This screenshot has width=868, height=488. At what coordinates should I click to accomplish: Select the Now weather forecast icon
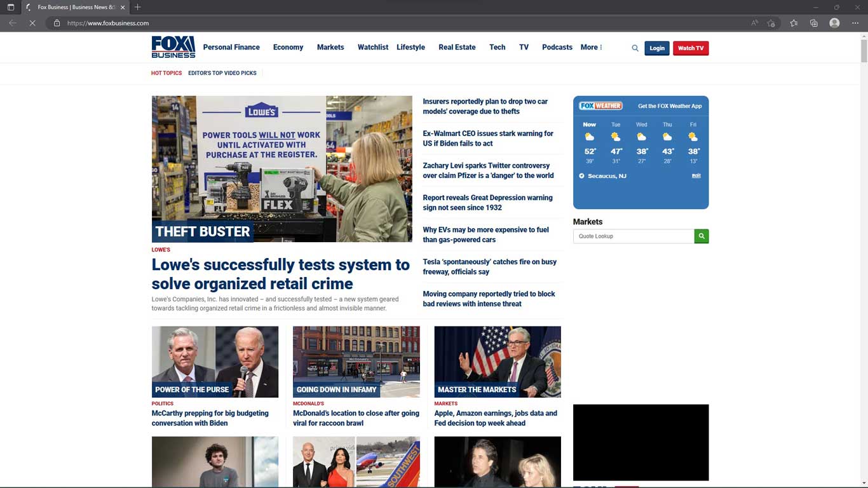click(x=590, y=137)
